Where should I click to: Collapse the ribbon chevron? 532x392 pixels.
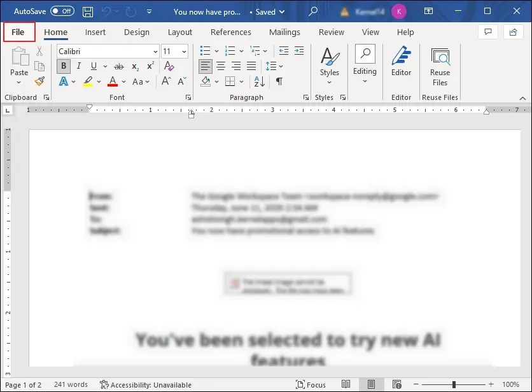[522, 98]
